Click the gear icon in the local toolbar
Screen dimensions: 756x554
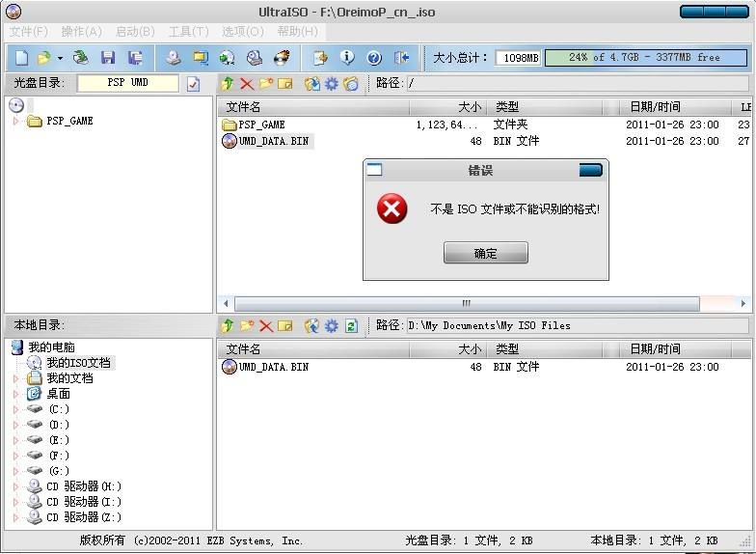click(332, 326)
